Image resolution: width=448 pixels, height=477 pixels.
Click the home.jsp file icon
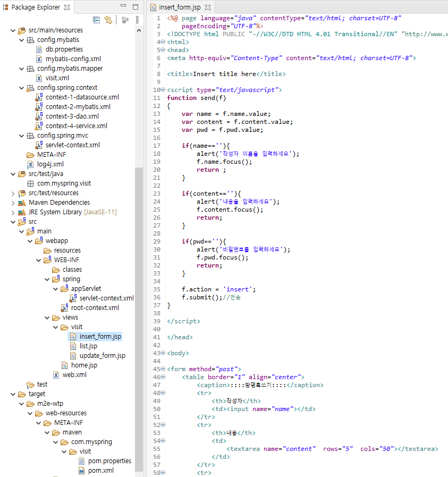point(64,365)
